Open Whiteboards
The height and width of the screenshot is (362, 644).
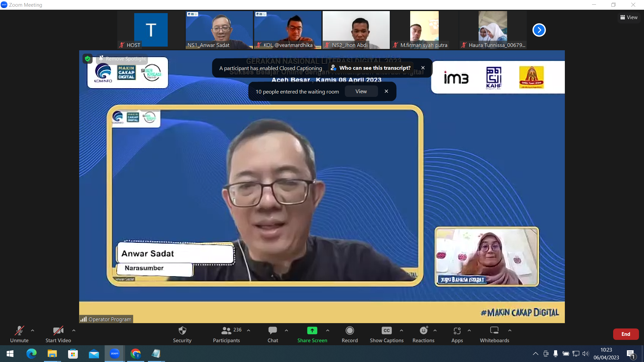click(494, 334)
